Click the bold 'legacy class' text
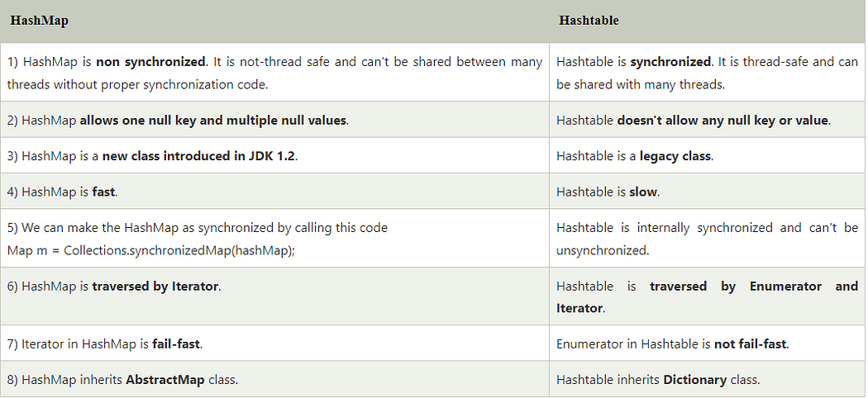The width and height of the screenshot is (868, 398). 676,156
